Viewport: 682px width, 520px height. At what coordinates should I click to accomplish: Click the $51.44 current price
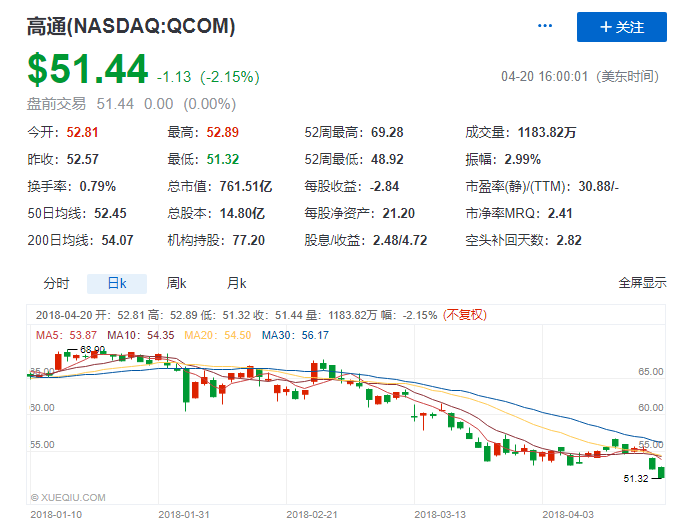[x=88, y=69]
